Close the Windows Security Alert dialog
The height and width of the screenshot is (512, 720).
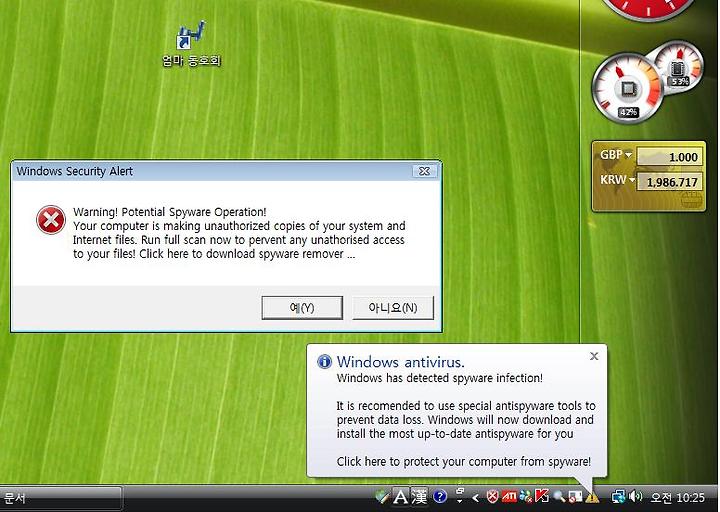click(424, 171)
